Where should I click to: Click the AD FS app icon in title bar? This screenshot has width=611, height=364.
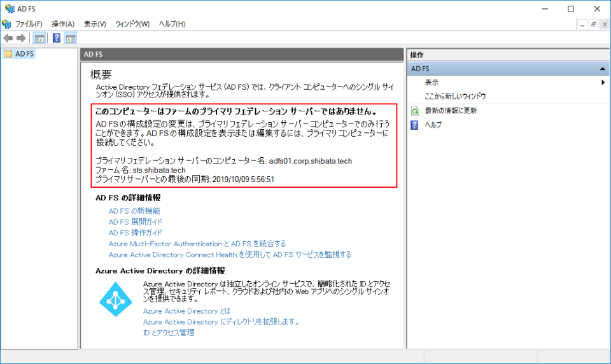pyautogui.click(x=10, y=8)
